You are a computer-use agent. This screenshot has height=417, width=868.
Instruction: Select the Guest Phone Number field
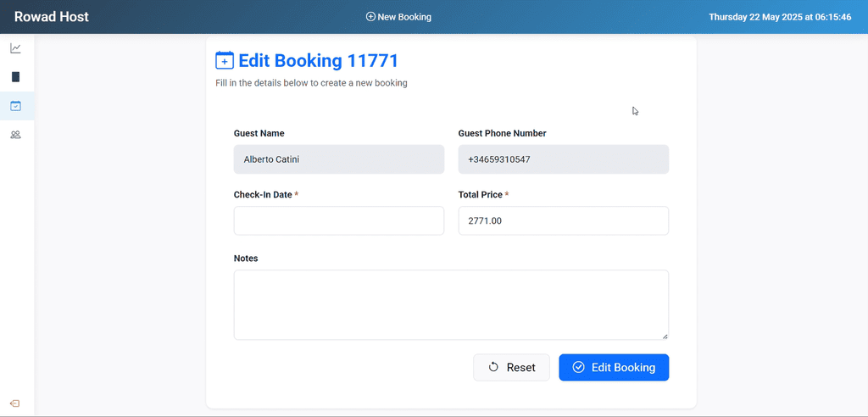pyautogui.click(x=564, y=159)
